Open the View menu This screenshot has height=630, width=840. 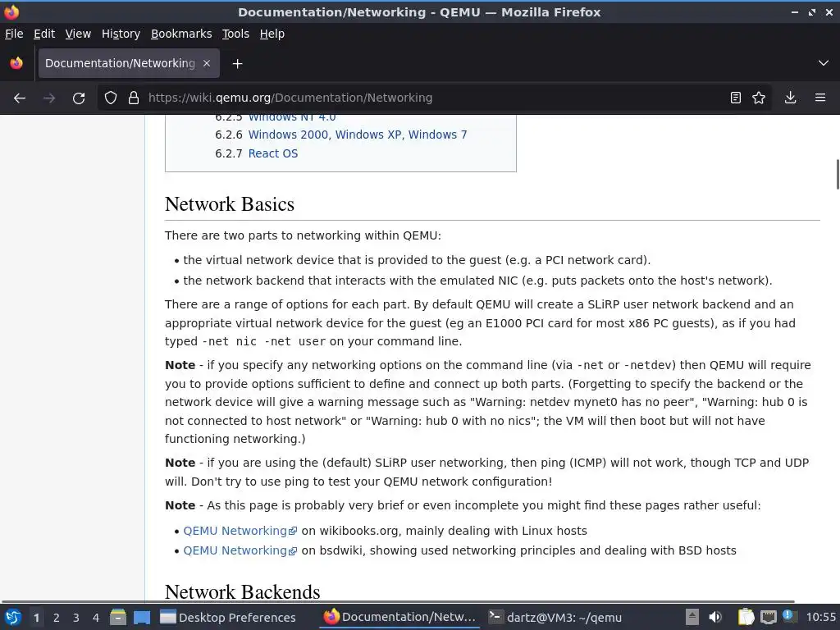(x=78, y=34)
